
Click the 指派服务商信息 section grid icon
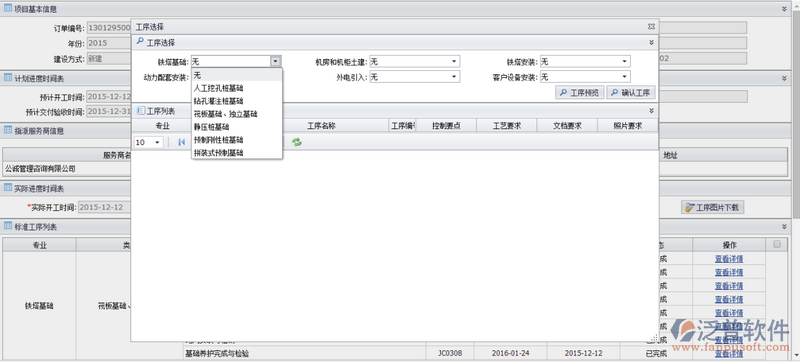8,130
